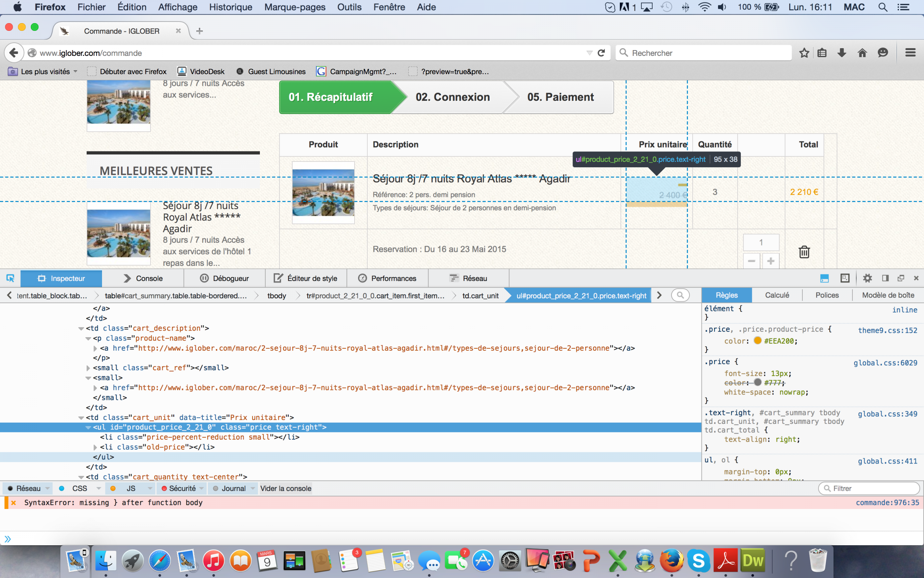Click Vider la console button

click(x=286, y=489)
